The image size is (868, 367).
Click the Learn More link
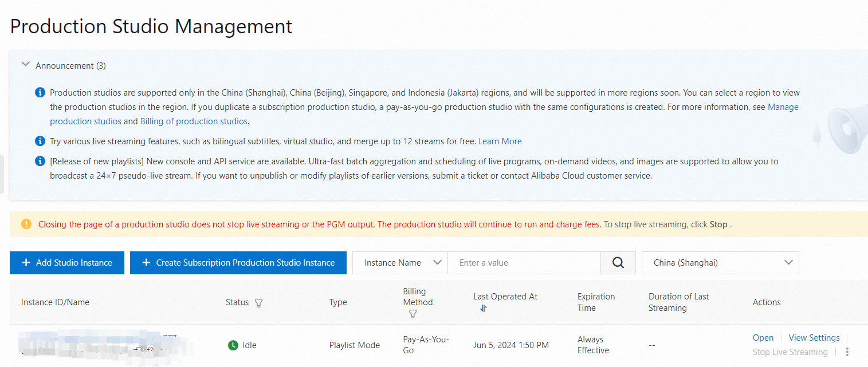coord(500,141)
